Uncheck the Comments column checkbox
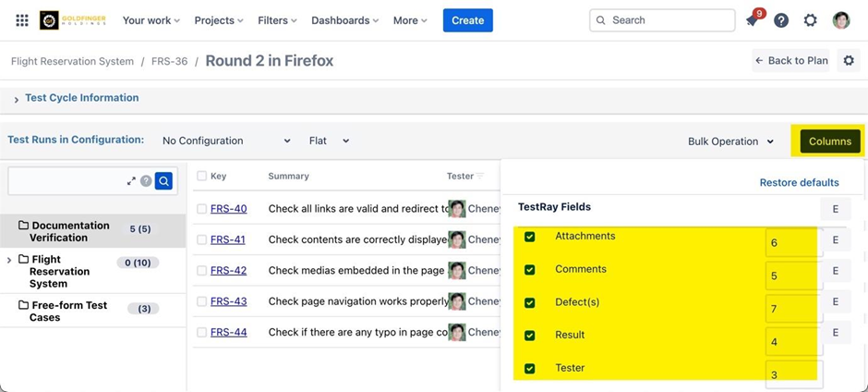This screenshot has height=392, width=868. [529, 270]
